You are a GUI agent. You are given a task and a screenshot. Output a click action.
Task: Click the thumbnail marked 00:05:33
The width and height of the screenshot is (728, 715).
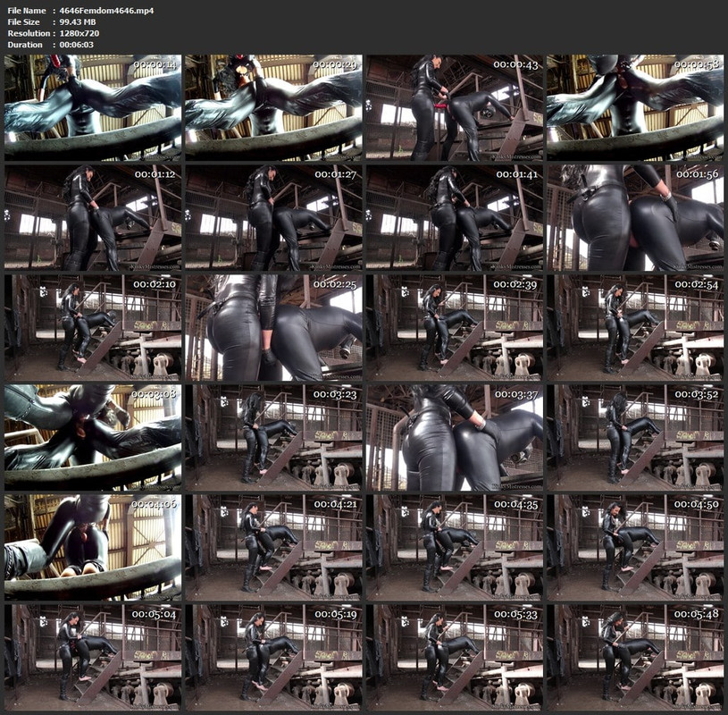[454, 658]
